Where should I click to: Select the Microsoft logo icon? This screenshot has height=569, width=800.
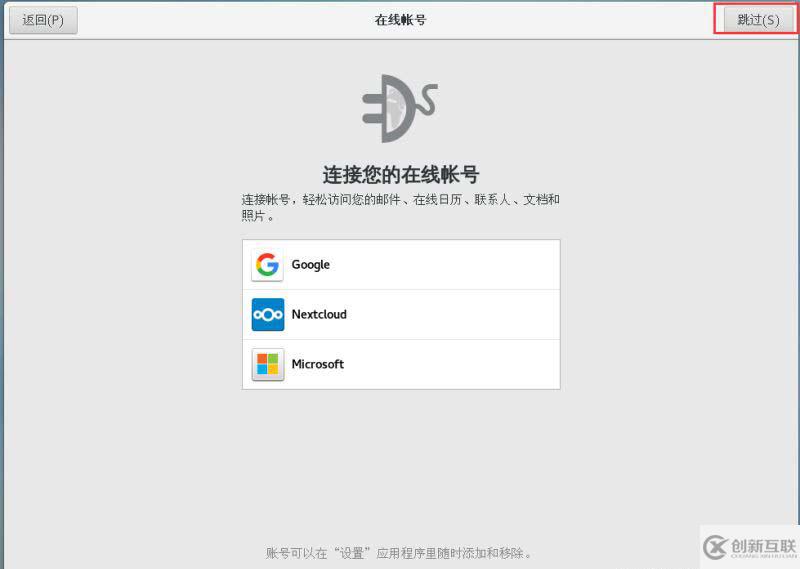click(267, 364)
